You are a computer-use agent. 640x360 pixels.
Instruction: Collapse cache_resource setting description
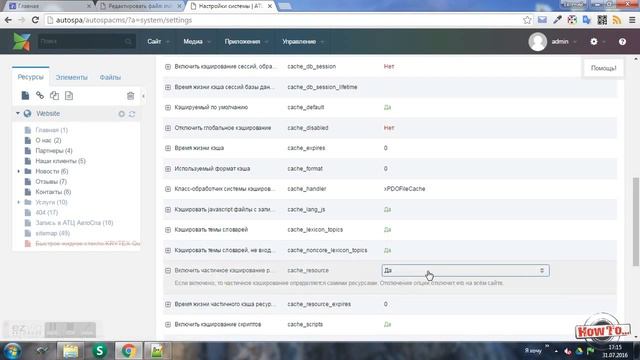point(168,271)
